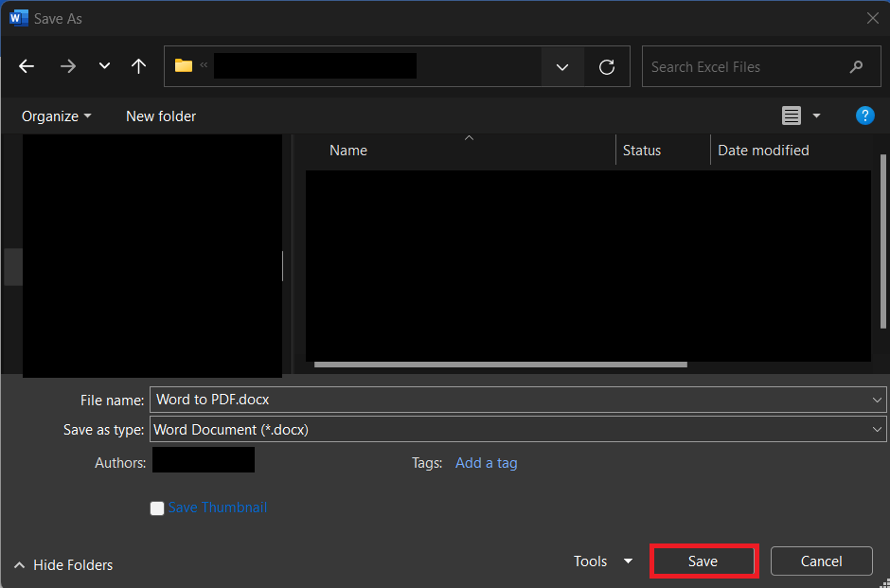Open the view options dropdown arrow
Screen dimensions: 890x588
point(817,116)
